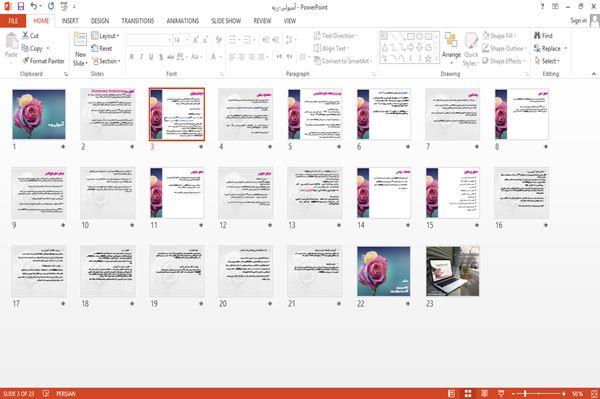
Task: Open the Select dropdown in Editing
Action: [547, 61]
